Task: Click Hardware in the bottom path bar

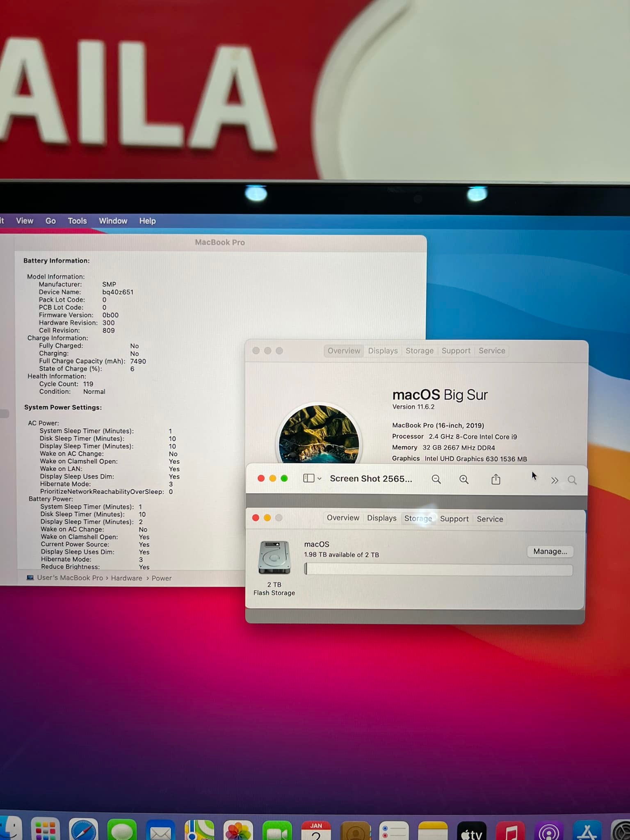Action: coord(126,578)
